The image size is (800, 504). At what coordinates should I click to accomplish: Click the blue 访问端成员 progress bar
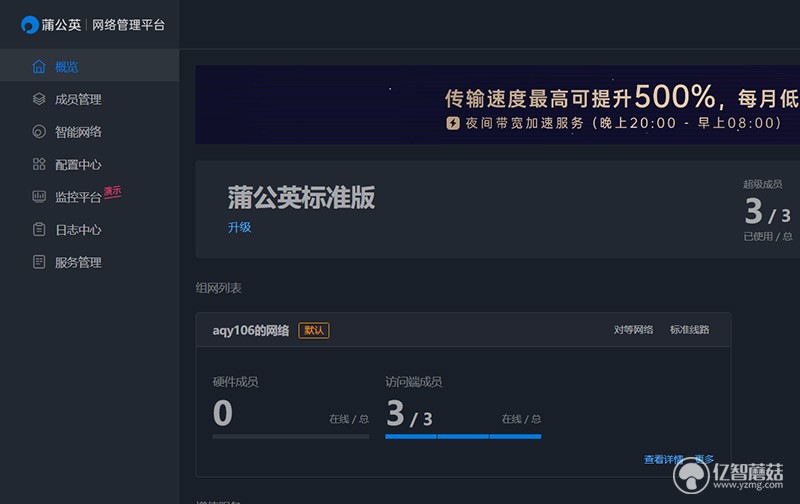point(463,436)
